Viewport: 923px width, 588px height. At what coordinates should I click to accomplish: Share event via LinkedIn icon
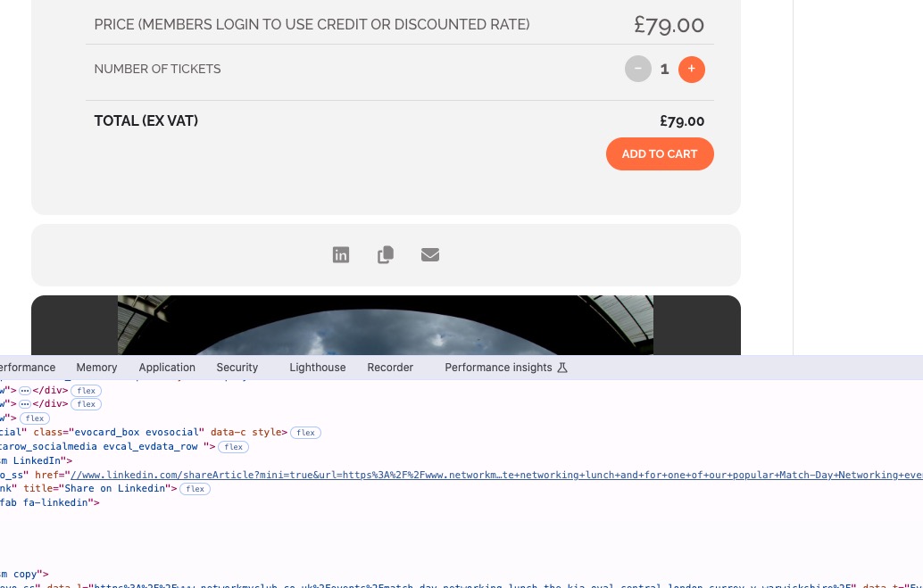pyautogui.click(x=341, y=255)
